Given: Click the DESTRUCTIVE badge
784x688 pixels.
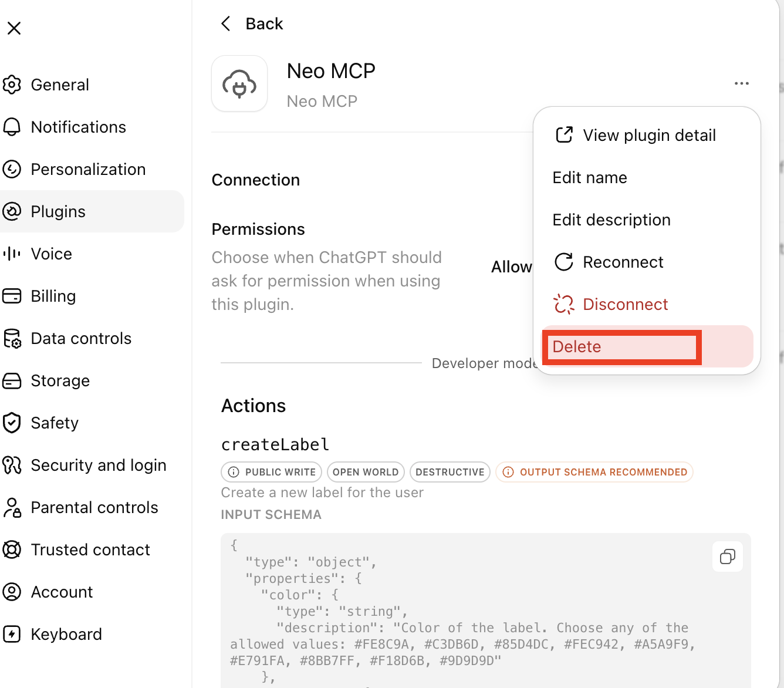Looking at the screenshot, I should [450, 472].
